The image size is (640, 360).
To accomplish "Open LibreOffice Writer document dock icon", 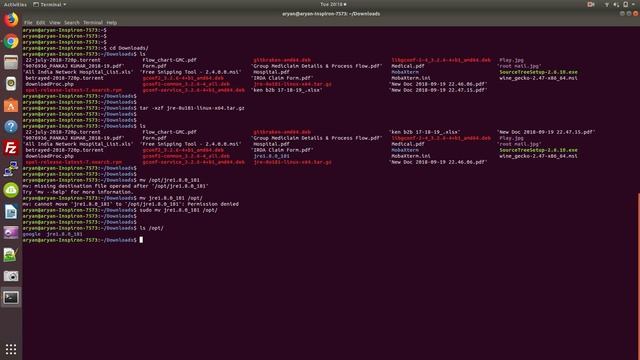I will (x=11, y=212).
